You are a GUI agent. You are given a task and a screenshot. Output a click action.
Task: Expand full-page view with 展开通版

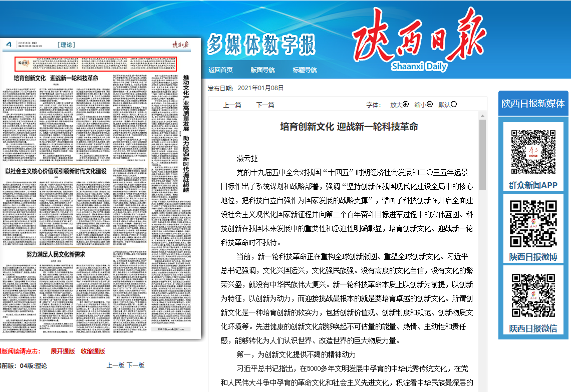(x=63, y=351)
